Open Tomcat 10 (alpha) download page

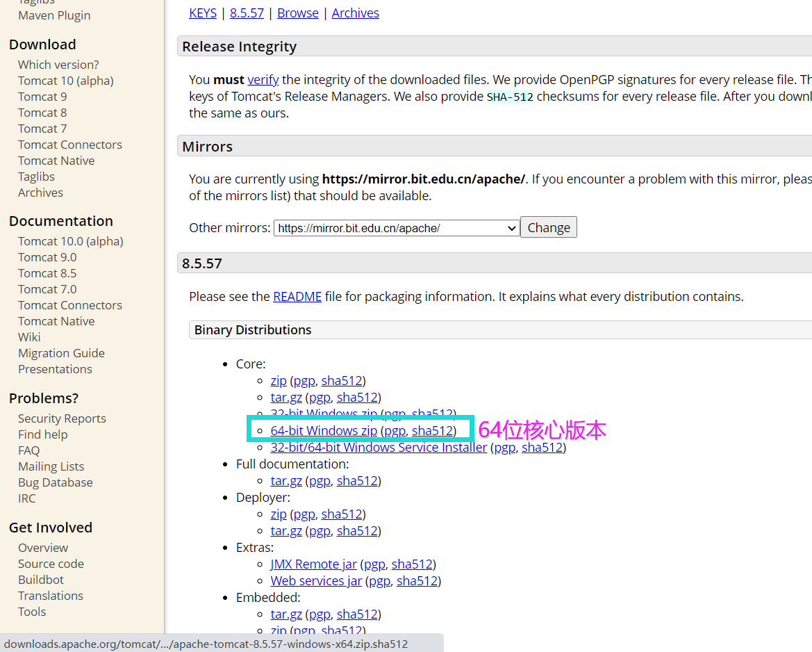66,81
